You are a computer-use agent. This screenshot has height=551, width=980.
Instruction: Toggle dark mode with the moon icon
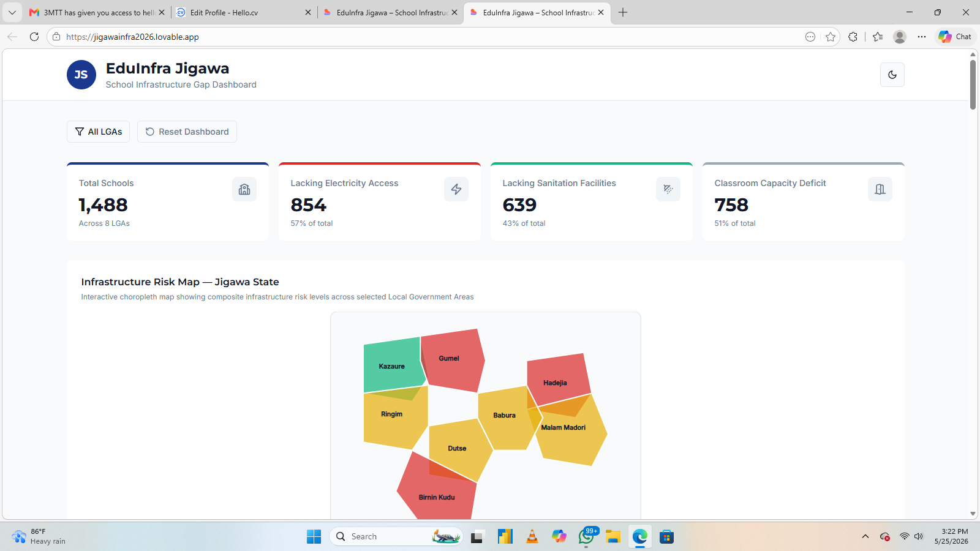892,75
